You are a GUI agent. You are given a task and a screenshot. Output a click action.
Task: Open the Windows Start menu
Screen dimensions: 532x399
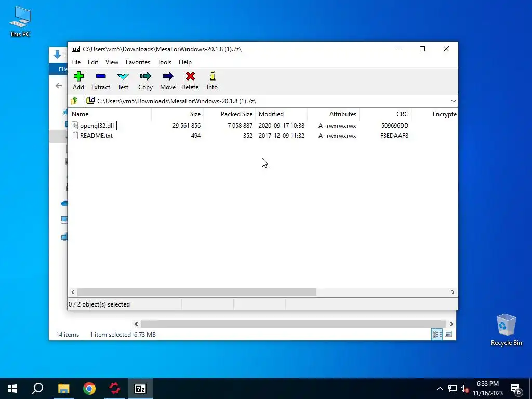pos(12,389)
